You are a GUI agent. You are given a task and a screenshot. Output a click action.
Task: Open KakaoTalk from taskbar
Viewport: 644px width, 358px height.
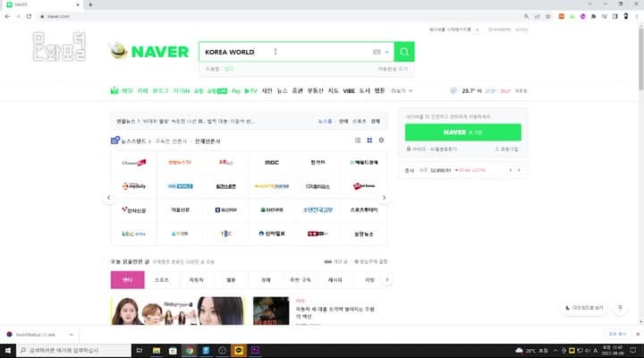coord(239,350)
